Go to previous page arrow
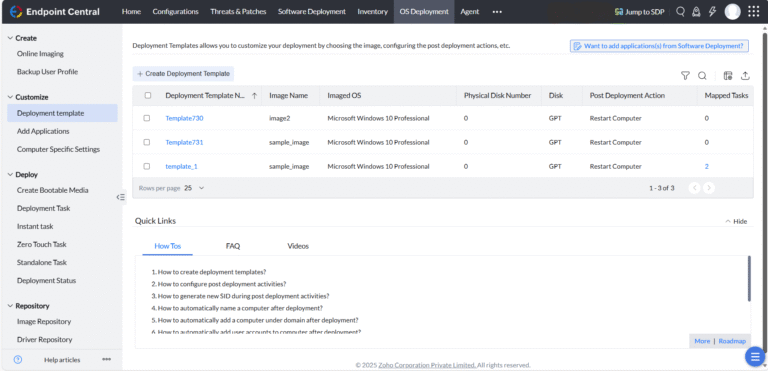 click(694, 188)
